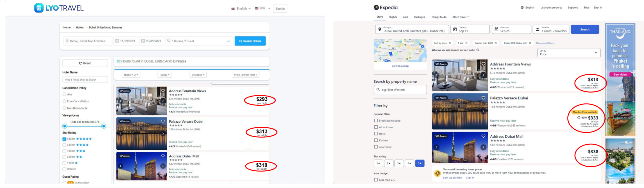This screenshot has height=188, width=644.
Task: Remove the 'Sort by price' filter chip
Action: 450,43
